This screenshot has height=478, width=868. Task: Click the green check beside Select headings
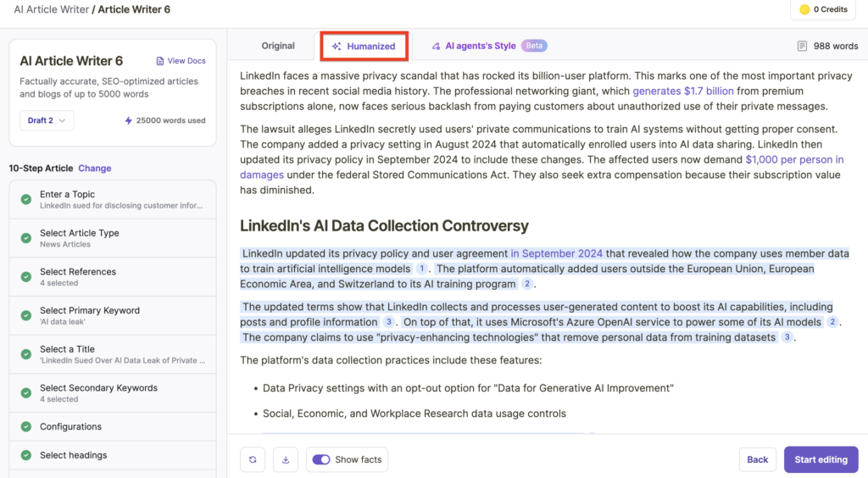(x=26, y=455)
